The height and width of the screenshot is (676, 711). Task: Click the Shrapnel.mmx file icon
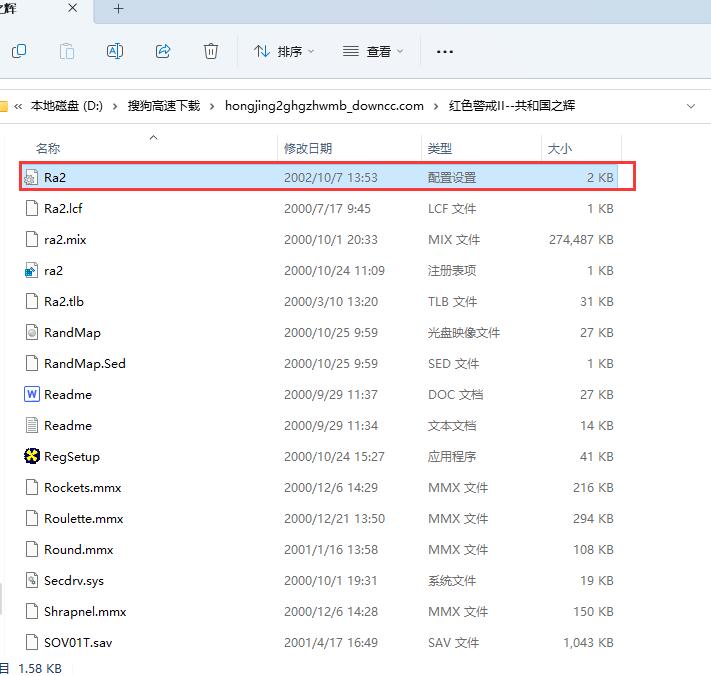click(32, 611)
